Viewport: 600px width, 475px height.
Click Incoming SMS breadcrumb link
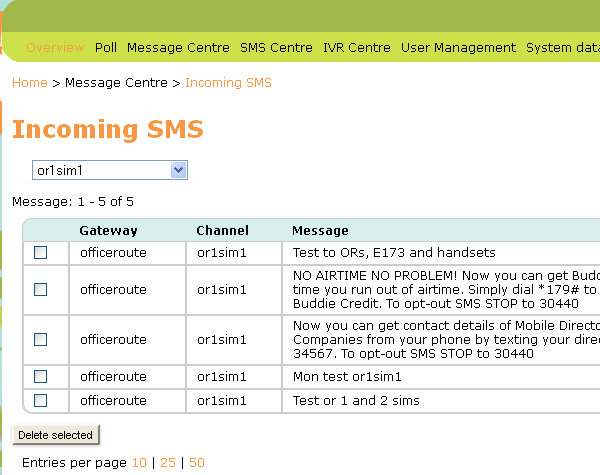(x=228, y=83)
